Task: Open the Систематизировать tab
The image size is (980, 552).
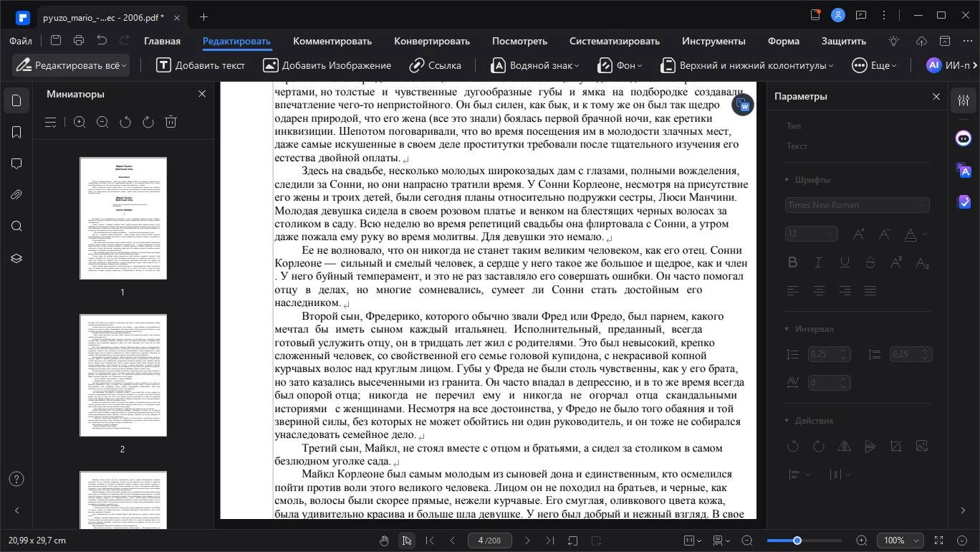Action: tap(615, 41)
